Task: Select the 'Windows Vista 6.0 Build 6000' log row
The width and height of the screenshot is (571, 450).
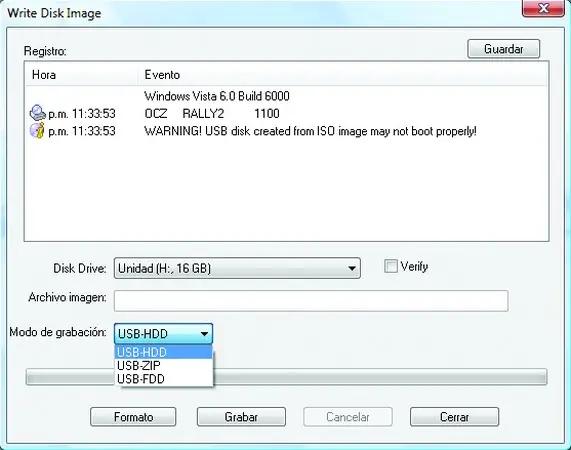Action: (x=286, y=96)
